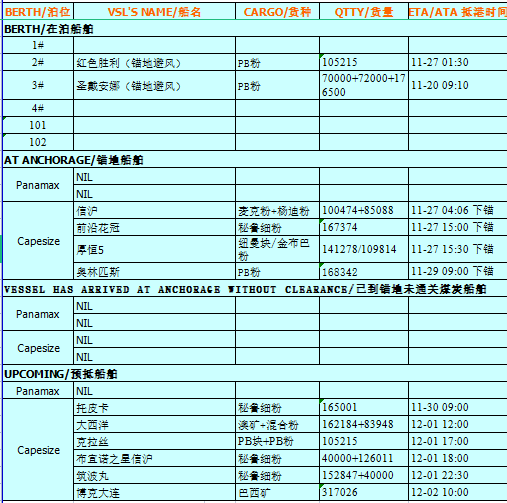Click the CARGO/货种 column header
This screenshot has width=507, height=503.
(277, 12)
